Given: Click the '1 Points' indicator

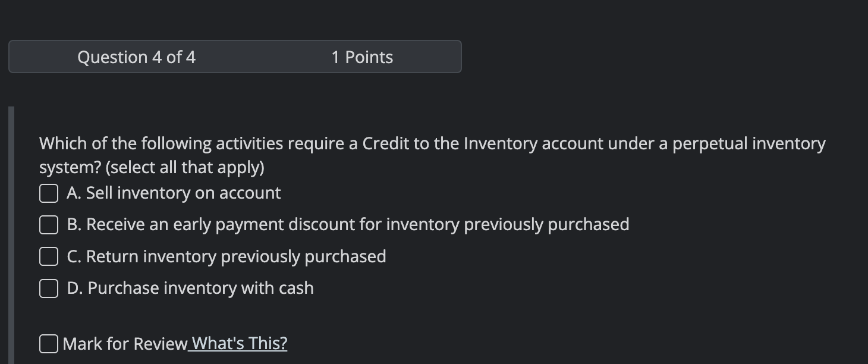Looking at the screenshot, I should [x=362, y=57].
